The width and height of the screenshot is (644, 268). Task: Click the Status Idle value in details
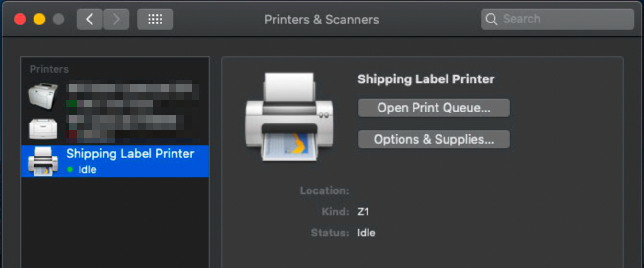point(366,233)
